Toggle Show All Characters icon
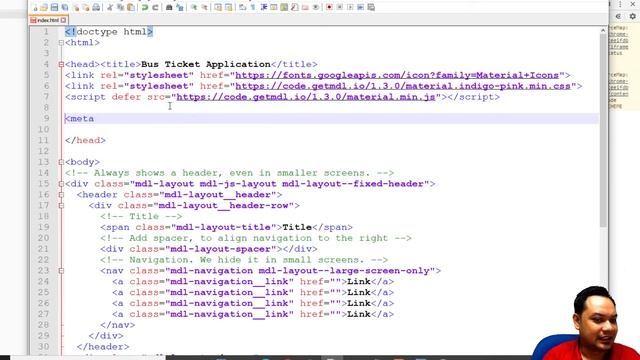 253,7
